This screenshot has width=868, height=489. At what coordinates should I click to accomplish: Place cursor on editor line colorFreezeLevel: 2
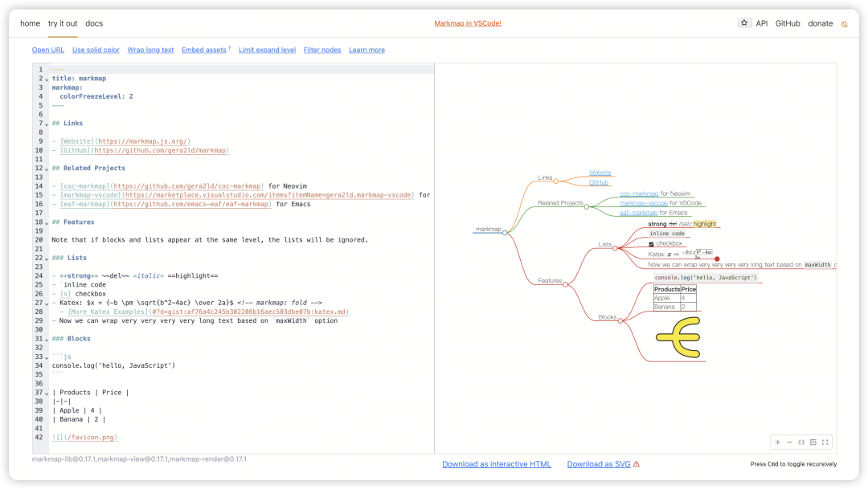[x=96, y=96]
